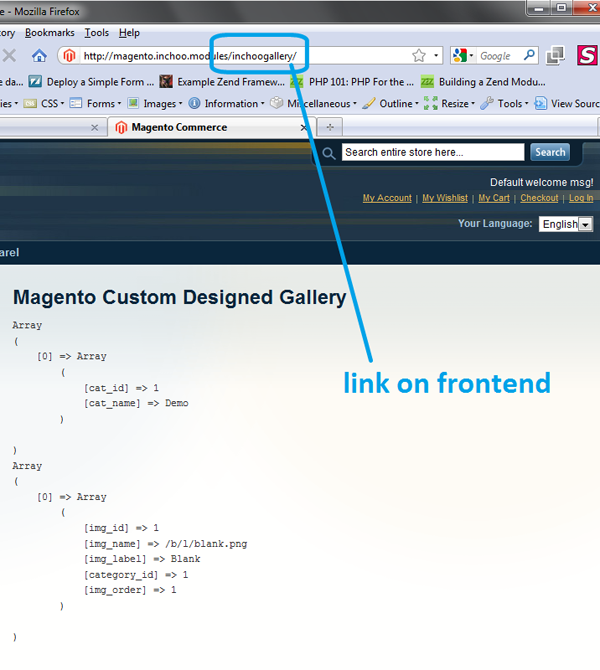Click the '[img_order] => 1' line
The image size is (600, 670).
[130, 590]
